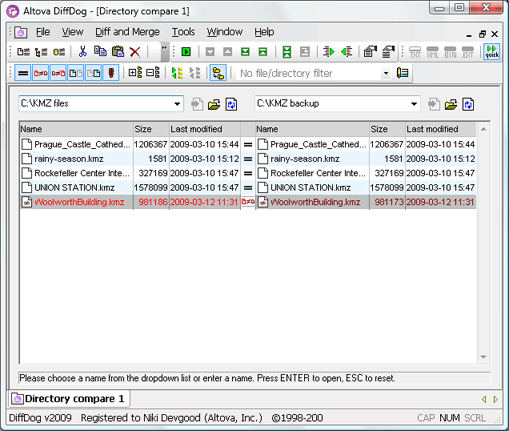Go to previous difference icon
509x431 pixels.
point(228,52)
